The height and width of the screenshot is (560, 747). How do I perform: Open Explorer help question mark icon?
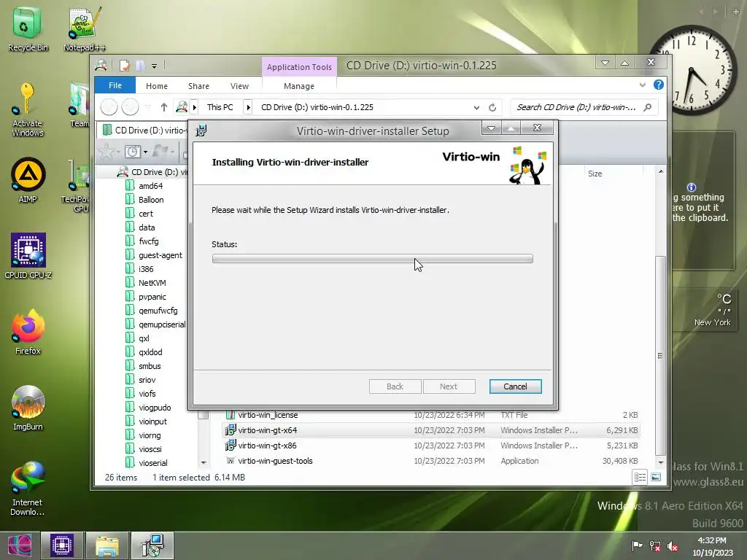click(659, 85)
